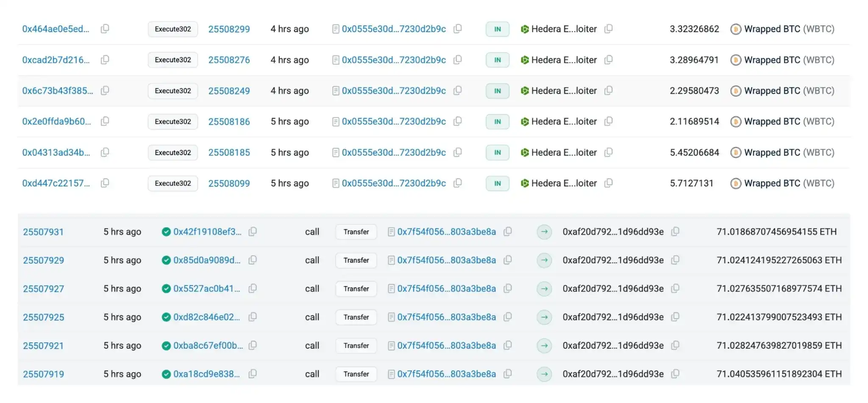Viewport: 868px width, 403px height.
Task: Copy 0x7f54f056 address in block 25507931 row
Action: click(508, 231)
